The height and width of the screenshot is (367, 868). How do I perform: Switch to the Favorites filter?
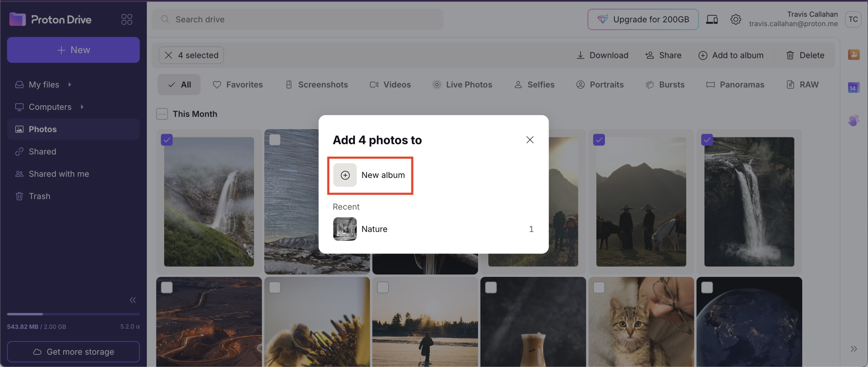pos(237,84)
